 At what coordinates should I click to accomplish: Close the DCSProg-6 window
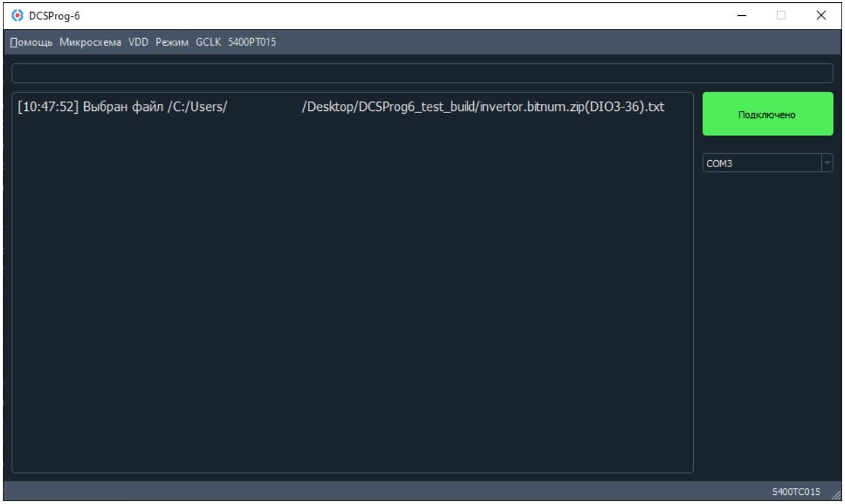821,15
